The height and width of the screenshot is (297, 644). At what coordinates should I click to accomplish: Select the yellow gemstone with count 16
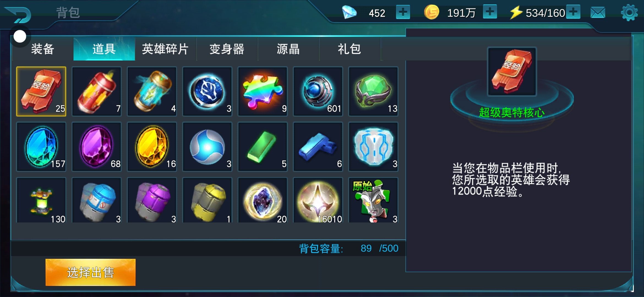click(152, 147)
